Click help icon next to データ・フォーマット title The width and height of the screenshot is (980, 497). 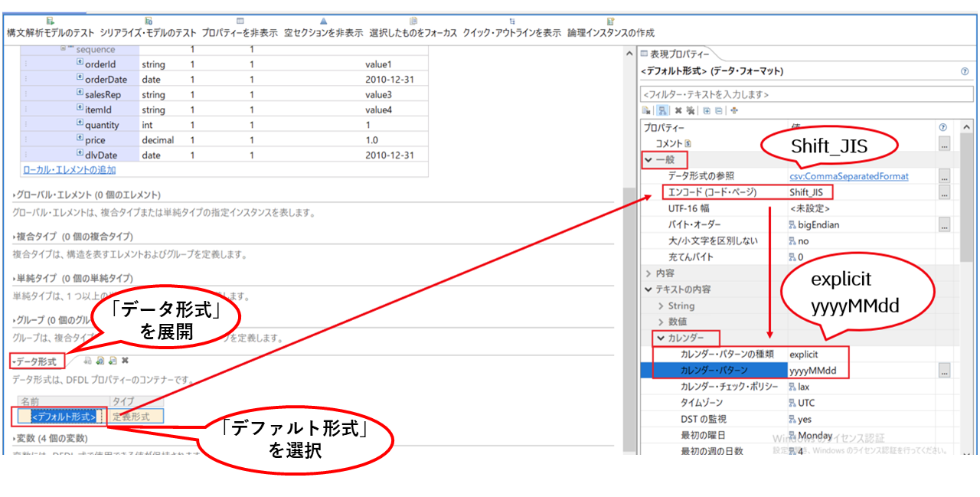point(965,71)
